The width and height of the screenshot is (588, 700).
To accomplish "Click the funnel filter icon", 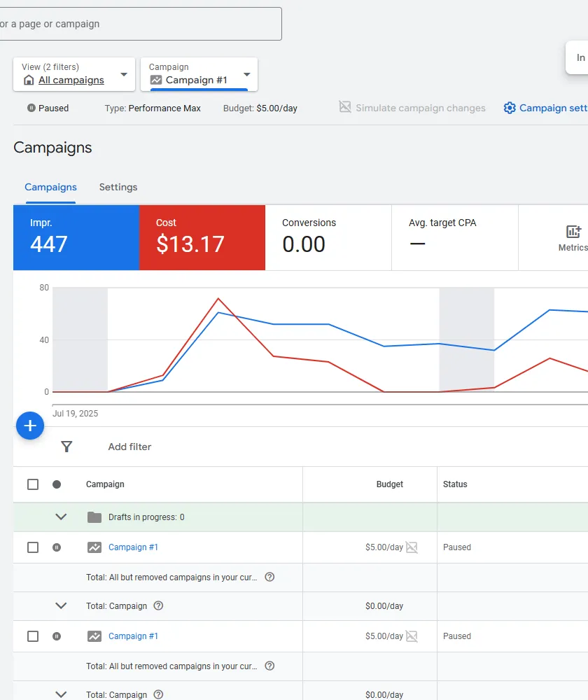I will point(66,447).
